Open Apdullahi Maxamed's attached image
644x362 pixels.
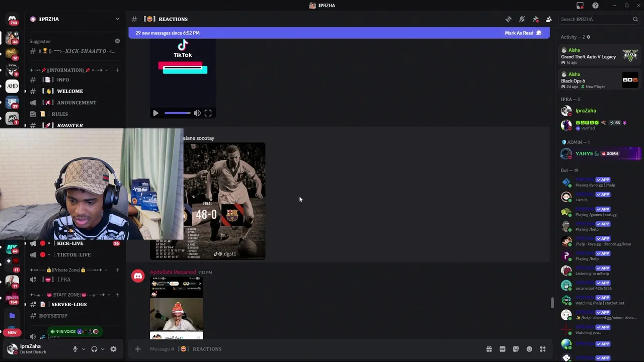click(x=177, y=308)
